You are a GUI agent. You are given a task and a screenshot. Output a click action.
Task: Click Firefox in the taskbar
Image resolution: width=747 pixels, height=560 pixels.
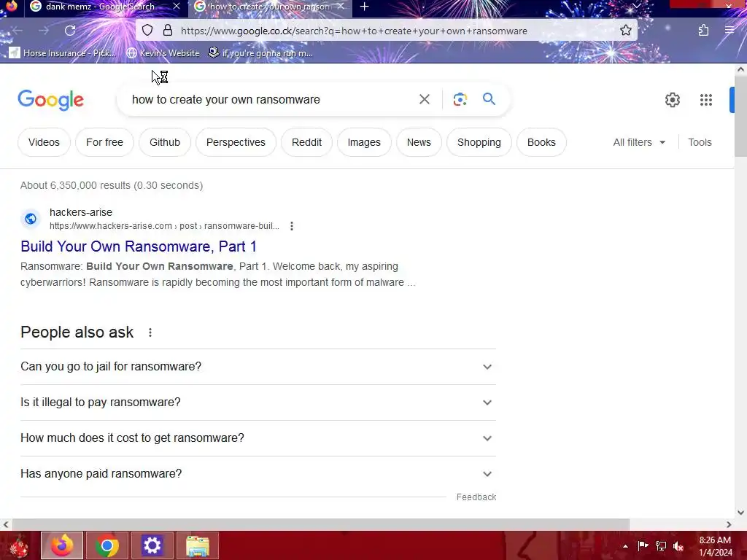pyautogui.click(x=62, y=545)
